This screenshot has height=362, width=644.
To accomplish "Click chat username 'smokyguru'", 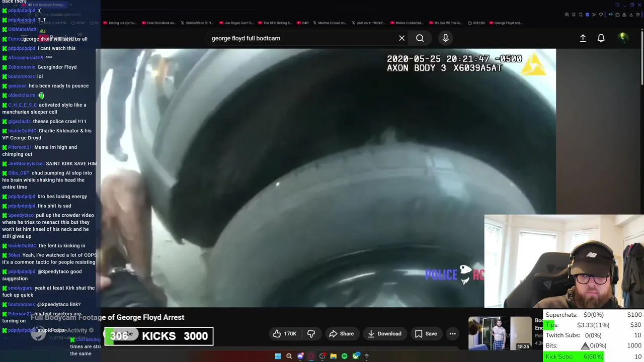I will click(x=20, y=288).
